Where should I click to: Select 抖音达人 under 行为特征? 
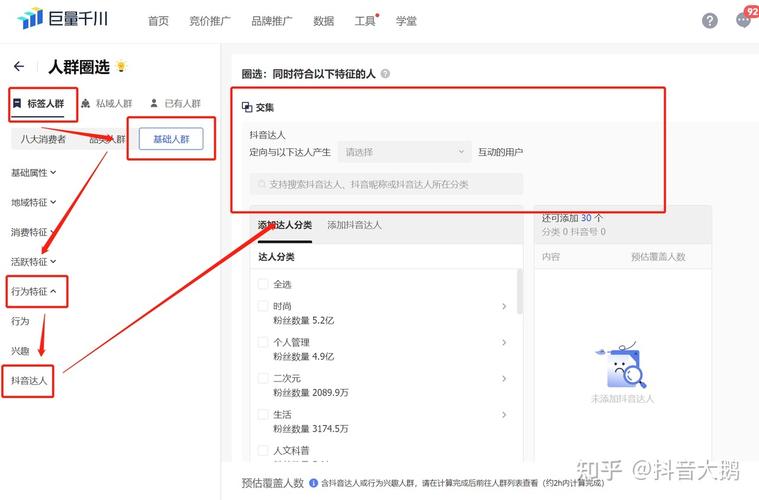pyautogui.click(x=29, y=381)
